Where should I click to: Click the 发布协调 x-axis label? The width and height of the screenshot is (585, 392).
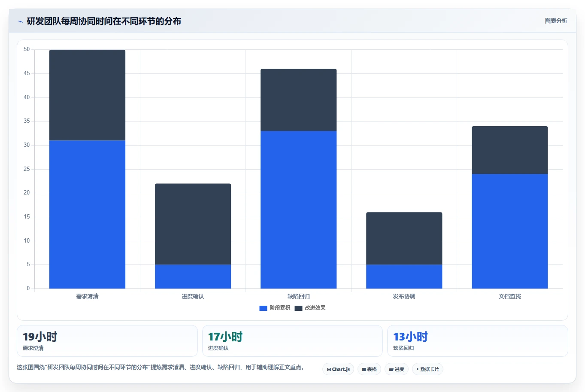(404, 296)
